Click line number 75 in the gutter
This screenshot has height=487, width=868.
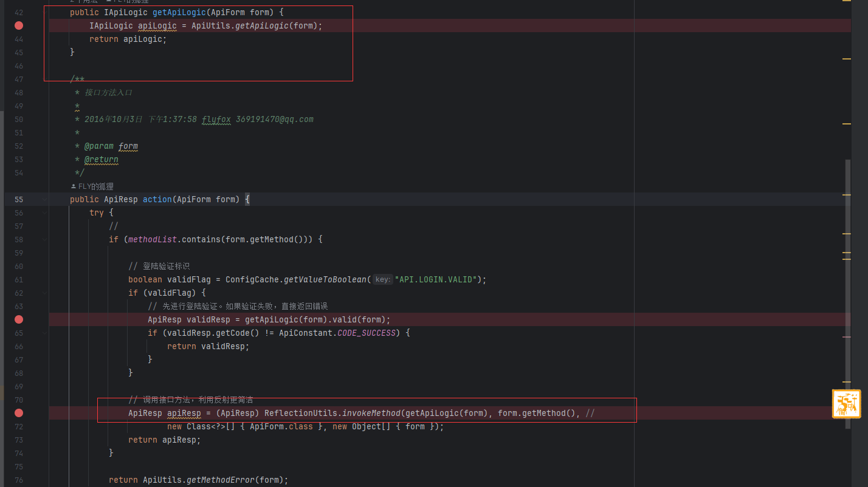coord(18,466)
